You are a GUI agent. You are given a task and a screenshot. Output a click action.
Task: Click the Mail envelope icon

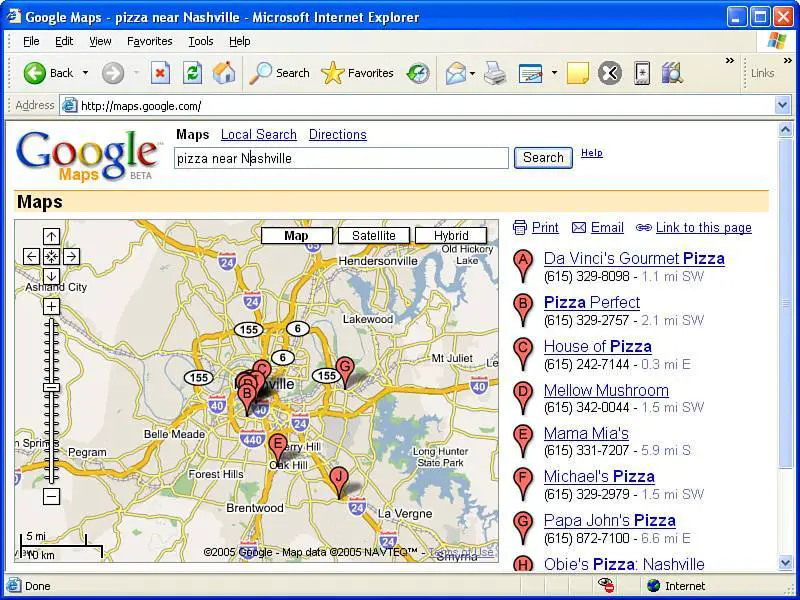[456, 73]
